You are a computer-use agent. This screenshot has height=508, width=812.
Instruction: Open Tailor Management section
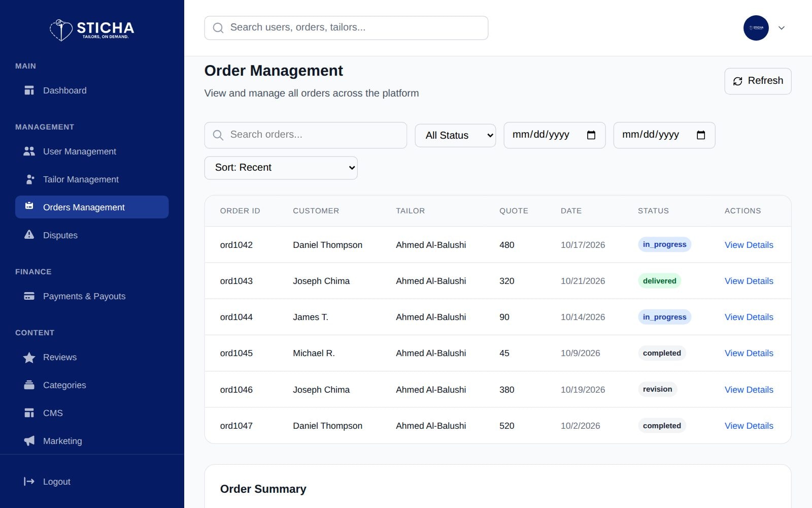[x=92, y=179]
